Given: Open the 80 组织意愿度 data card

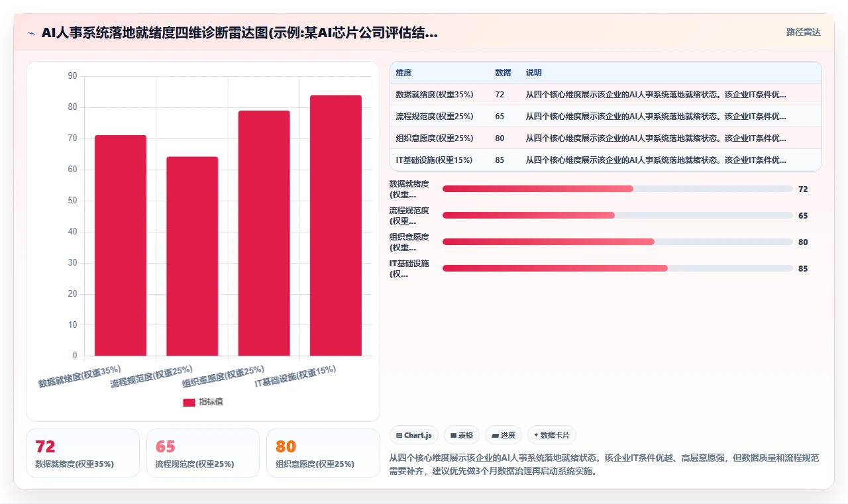Looking at the screenshot, I should click(x=323, y=453).
